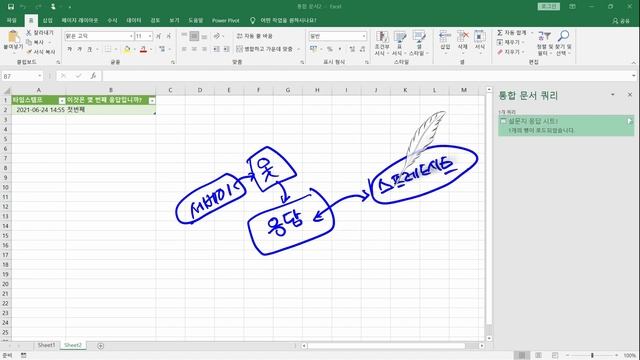This screenshot has width=640, height=360.
Task: Apply the percent style format
Action: click(x=329, y=49)
